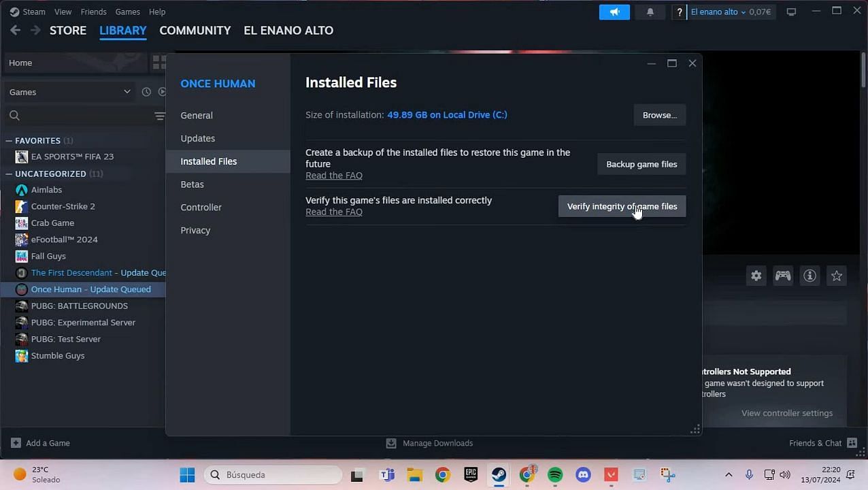Image resolution: width=868 pixels, height=490 pixels.
Task: Open library filter options icon
Action: coord(159,116)
